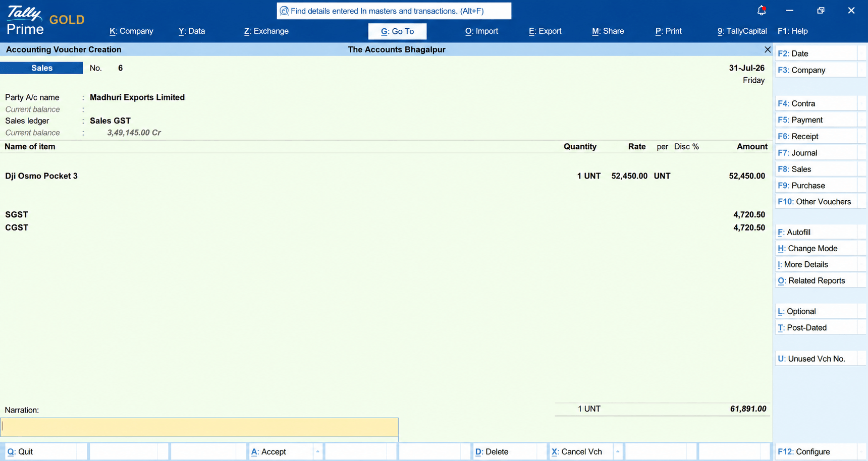The width and height of the screenshot is (868, 461).
Task: Click the current balance 3,49,145.00 Cr
Action: coord(134,133)
